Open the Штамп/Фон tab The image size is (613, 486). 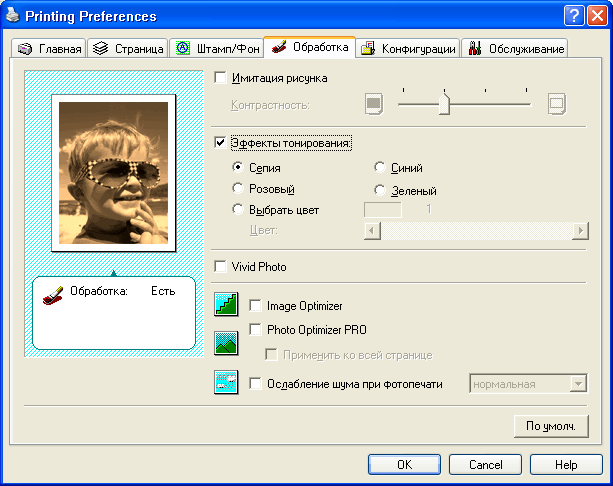point(217,49)
